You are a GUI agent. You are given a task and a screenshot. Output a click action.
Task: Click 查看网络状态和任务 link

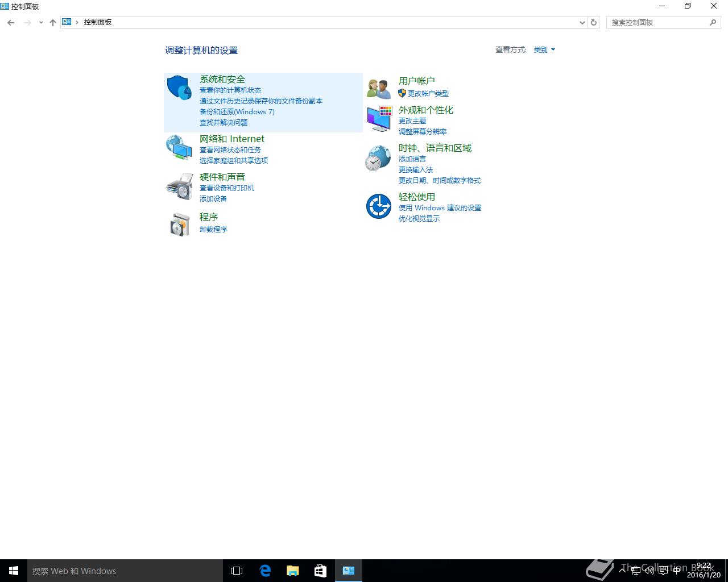click(230, 150)
